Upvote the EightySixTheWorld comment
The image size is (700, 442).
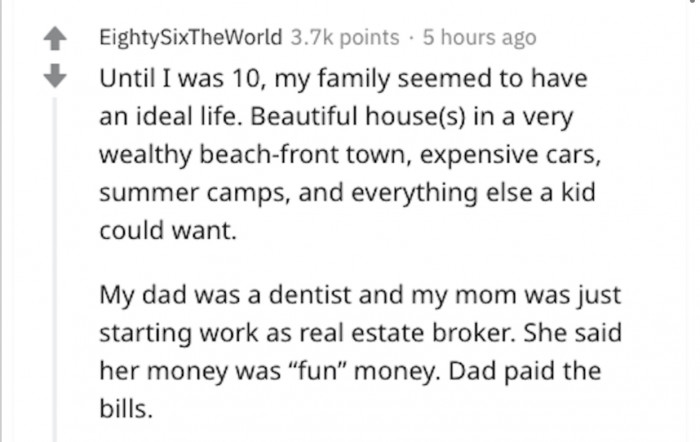pos(55,38)
